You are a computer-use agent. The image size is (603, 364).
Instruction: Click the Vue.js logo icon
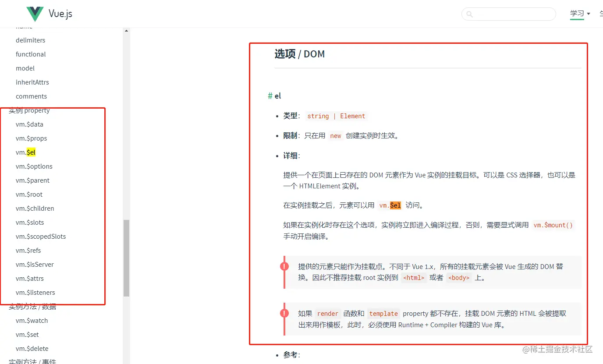(35, 14)
